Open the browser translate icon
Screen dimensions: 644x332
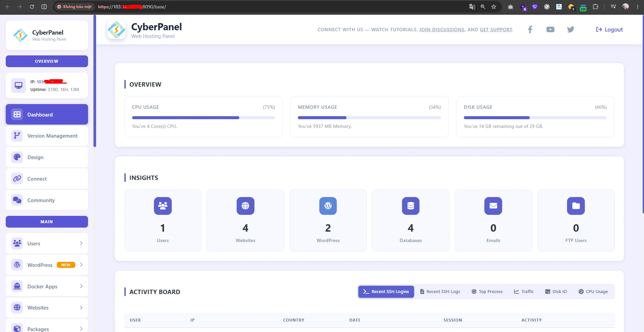472,7
